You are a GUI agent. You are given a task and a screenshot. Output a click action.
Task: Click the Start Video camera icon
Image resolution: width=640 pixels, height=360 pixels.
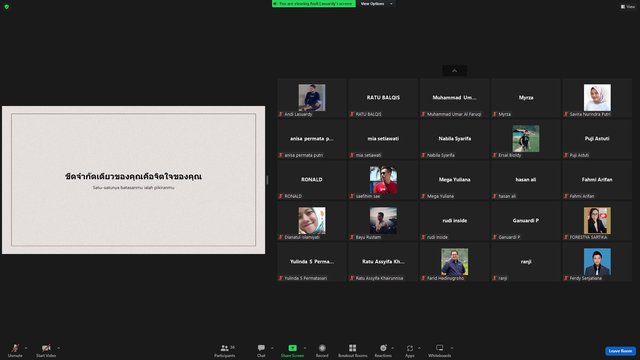tap(46, 348)
